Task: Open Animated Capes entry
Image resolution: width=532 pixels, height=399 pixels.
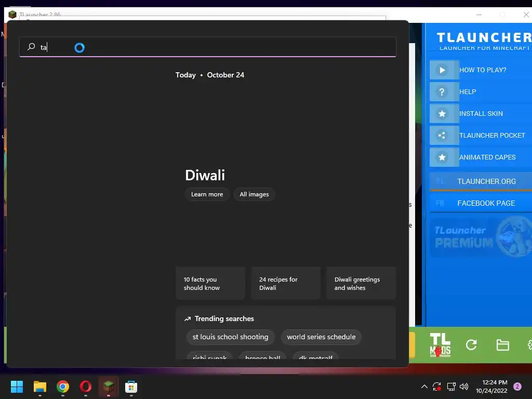Action: coord(487,157)
